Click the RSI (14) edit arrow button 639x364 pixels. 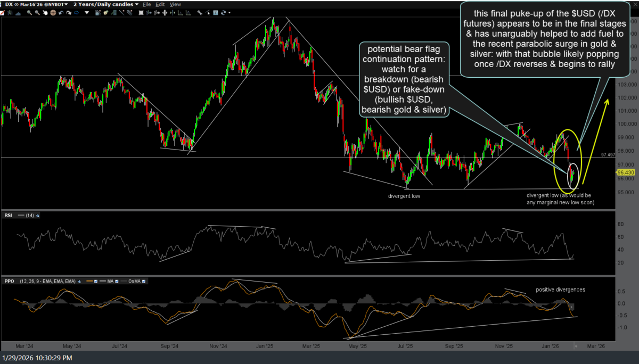(37, 215)
